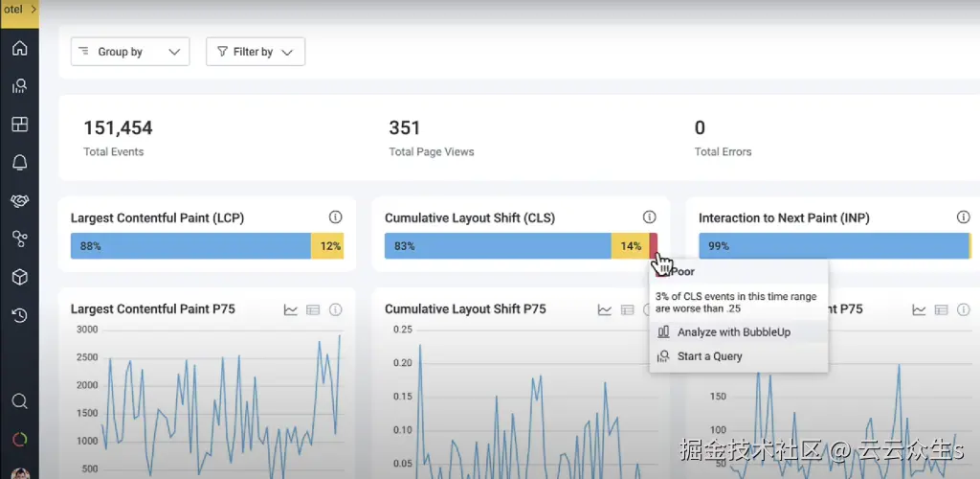The height and width of the screenshot is (479, 980).
Task: Switch Largest Contentful Paint P75 to table view
Action: tap(313, 309)
